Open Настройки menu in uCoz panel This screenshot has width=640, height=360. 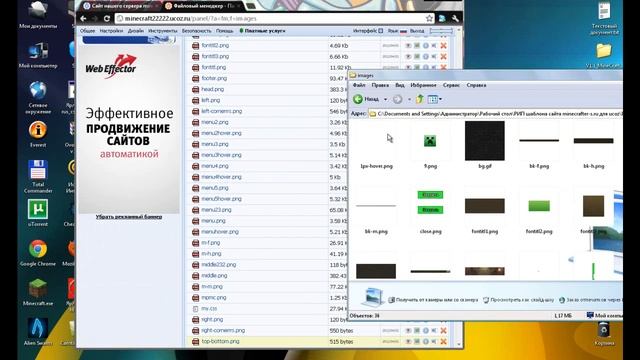[111, 31]
